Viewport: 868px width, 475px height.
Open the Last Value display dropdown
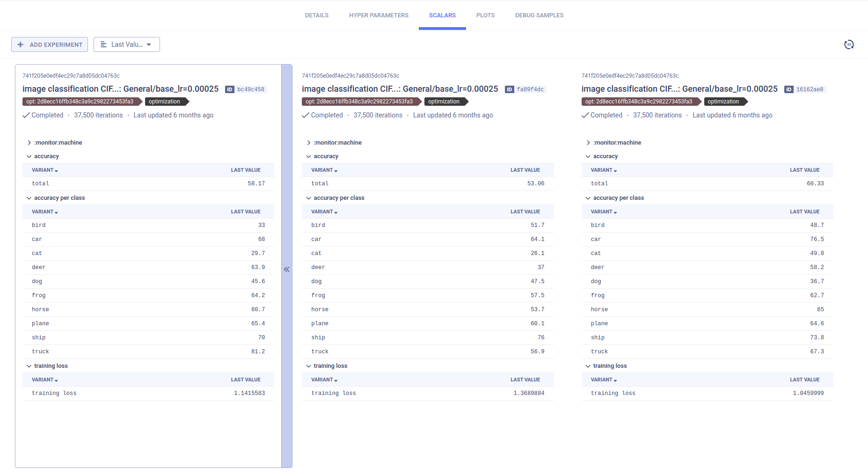(x=127, y=44)
